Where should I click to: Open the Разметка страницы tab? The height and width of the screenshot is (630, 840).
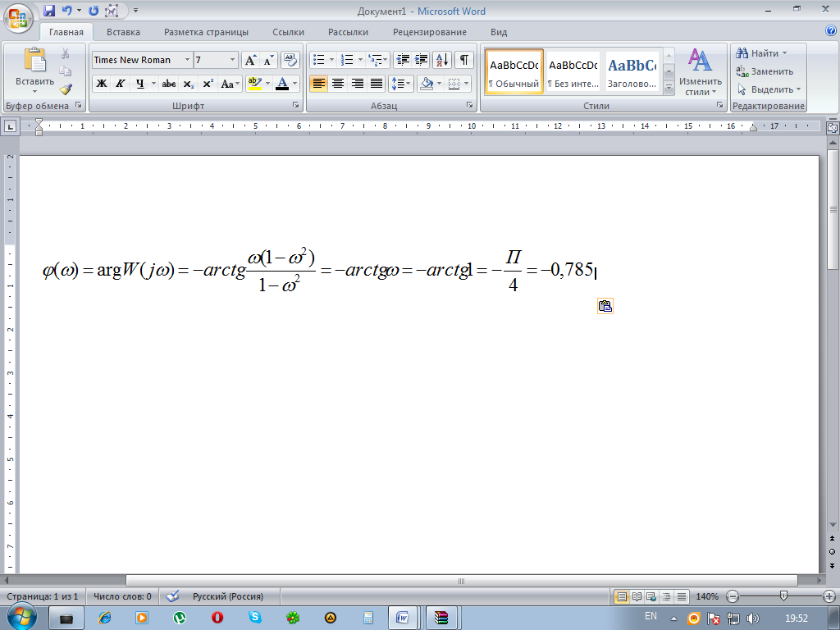206,32
